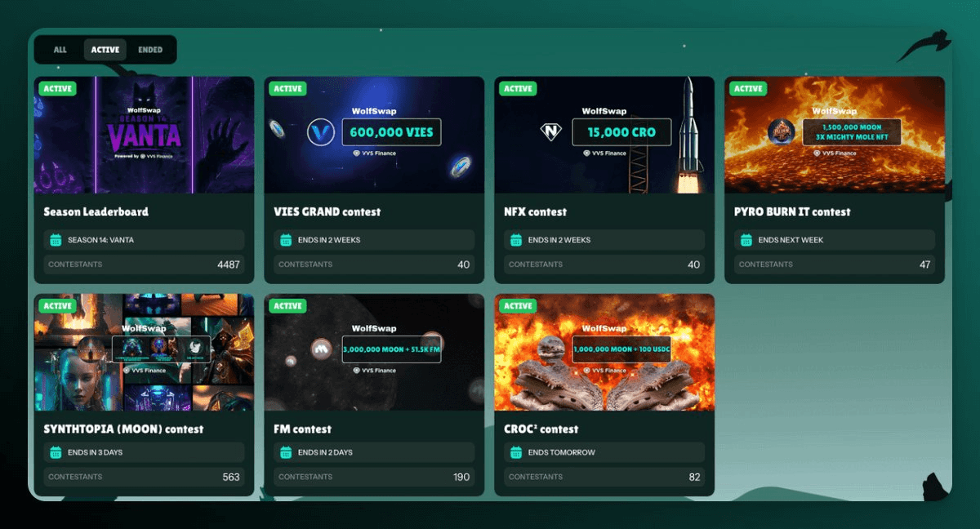The width and height of the screenshot is (980, 529).
Task: Open the PYRO BURN IT contest title
Action: (x=792, y=211)
